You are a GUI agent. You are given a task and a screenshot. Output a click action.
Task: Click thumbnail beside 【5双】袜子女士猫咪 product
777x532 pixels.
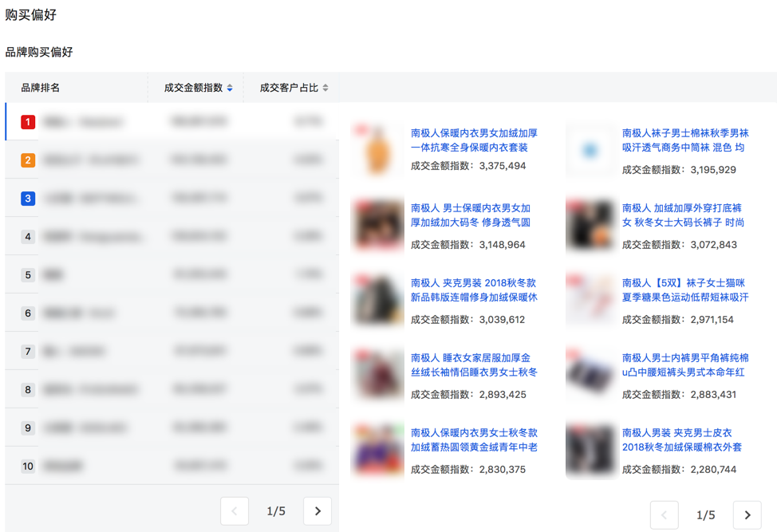pyautogui.click(x=590, y=299)
